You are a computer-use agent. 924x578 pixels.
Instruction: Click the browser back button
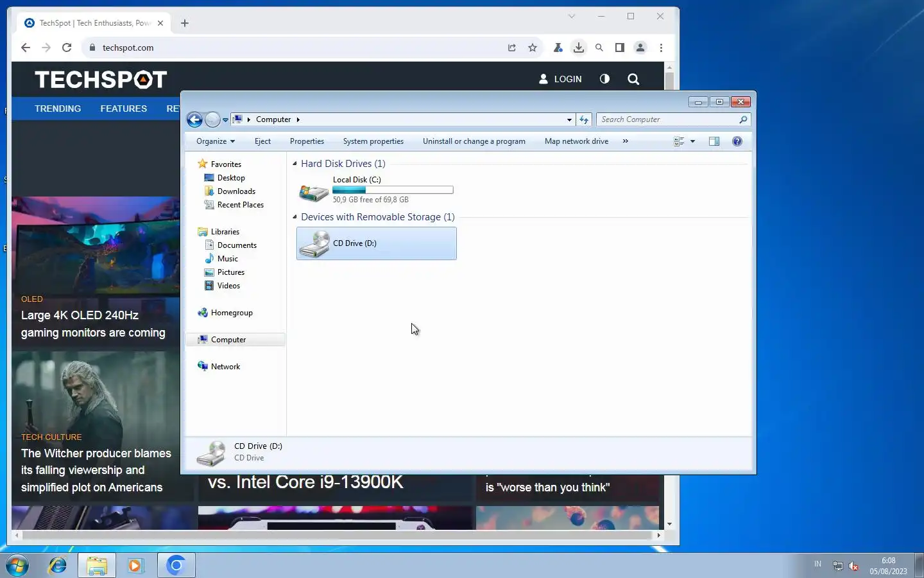(x=25, y=48)
